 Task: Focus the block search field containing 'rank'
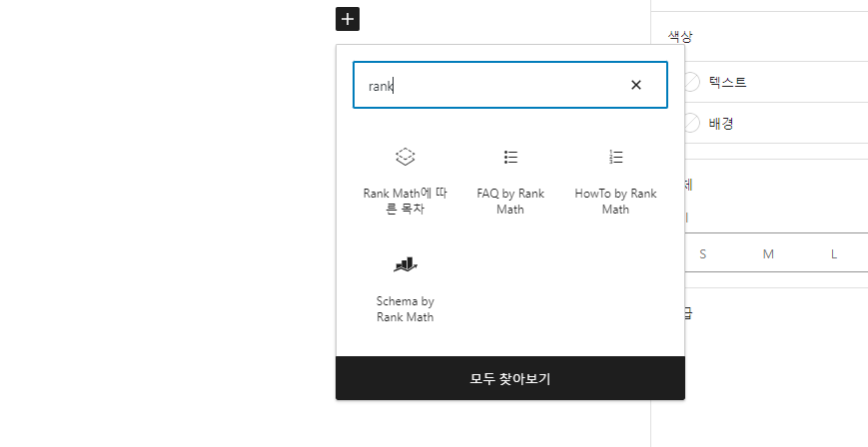click(x=509, y=85)
